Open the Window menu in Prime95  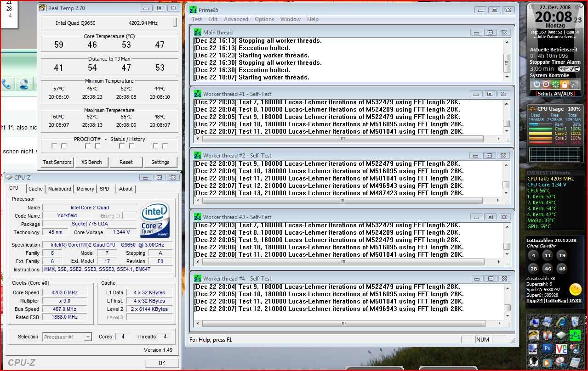coord(291,19)
